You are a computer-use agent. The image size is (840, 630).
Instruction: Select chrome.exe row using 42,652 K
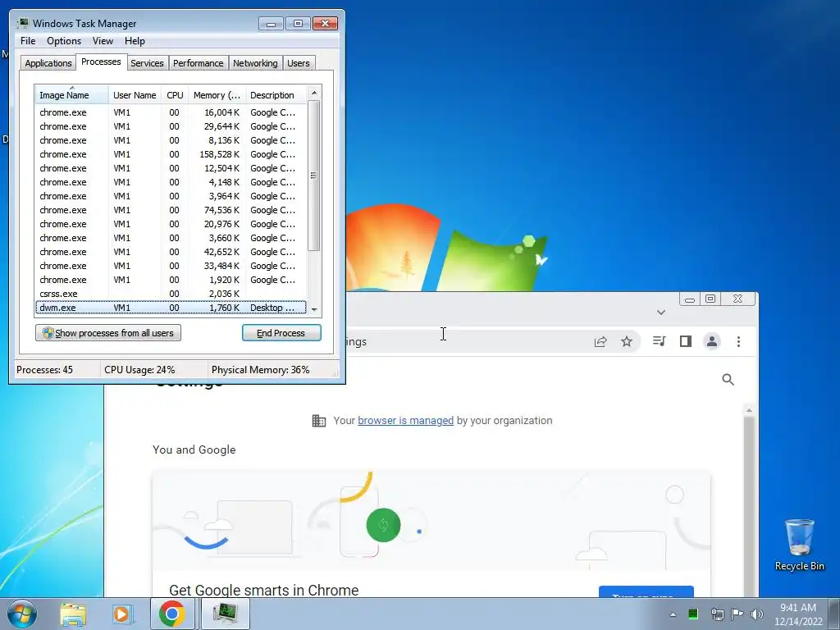pos(171,252)
